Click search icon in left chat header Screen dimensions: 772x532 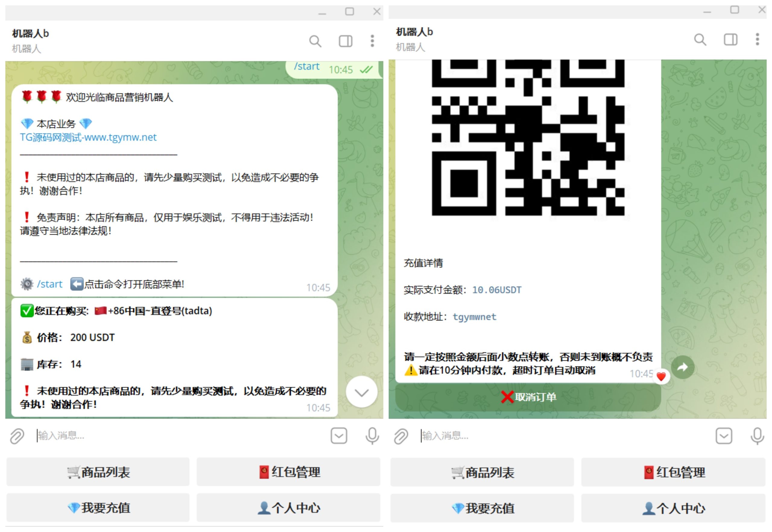pyautogui.click(x=315, y=41)
